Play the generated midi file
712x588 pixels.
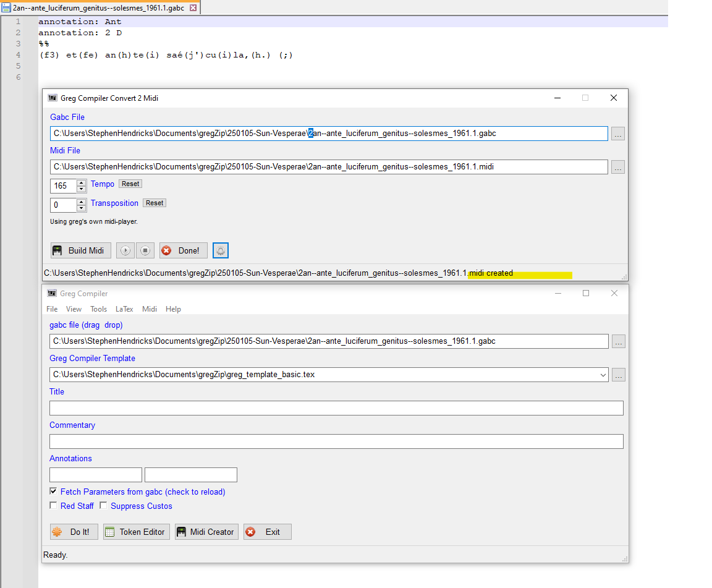[125, 250]
